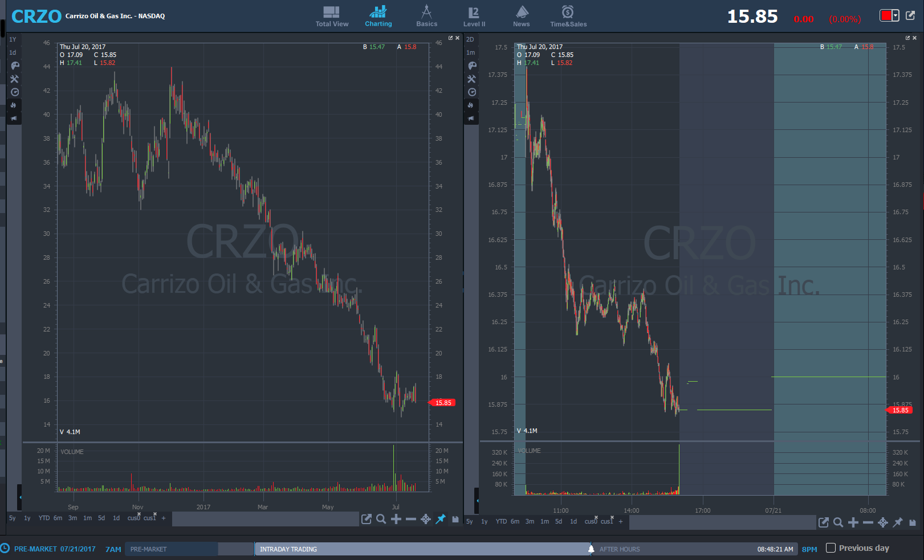Switch to the Charting tab
This screenshot has width=924, height=560.
pyautogui.click(x=378, y=16)
